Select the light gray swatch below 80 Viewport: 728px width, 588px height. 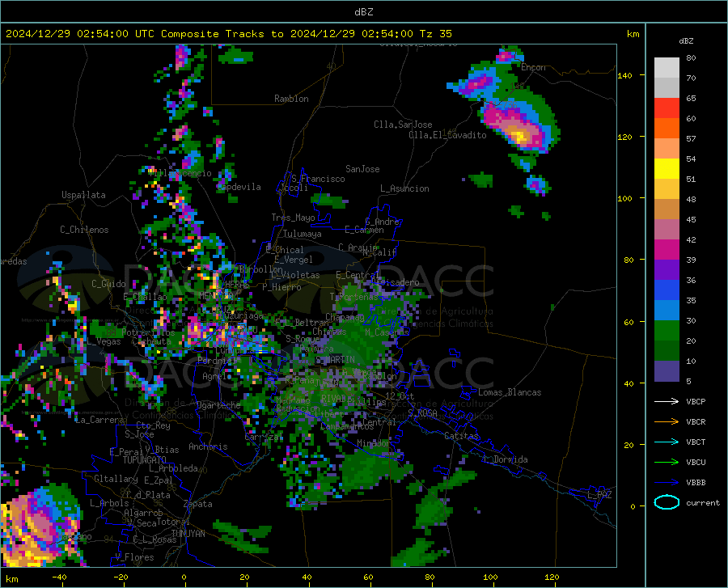pyautogui.click(x=667, y=67)
